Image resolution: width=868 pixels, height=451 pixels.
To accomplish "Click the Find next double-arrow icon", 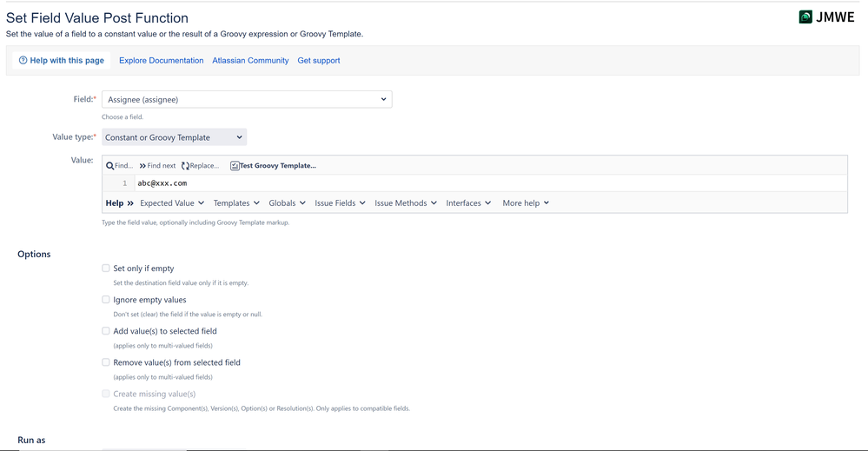I will tap(142, 166).
